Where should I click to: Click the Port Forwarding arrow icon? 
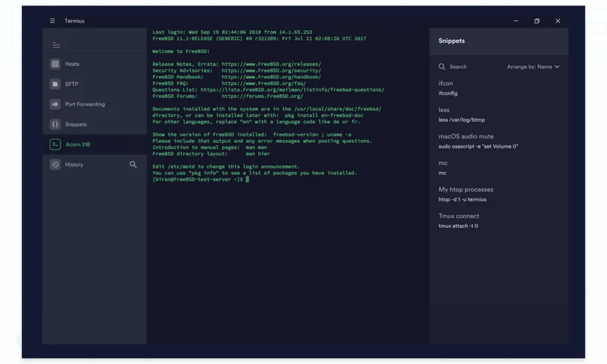(55, 104)
